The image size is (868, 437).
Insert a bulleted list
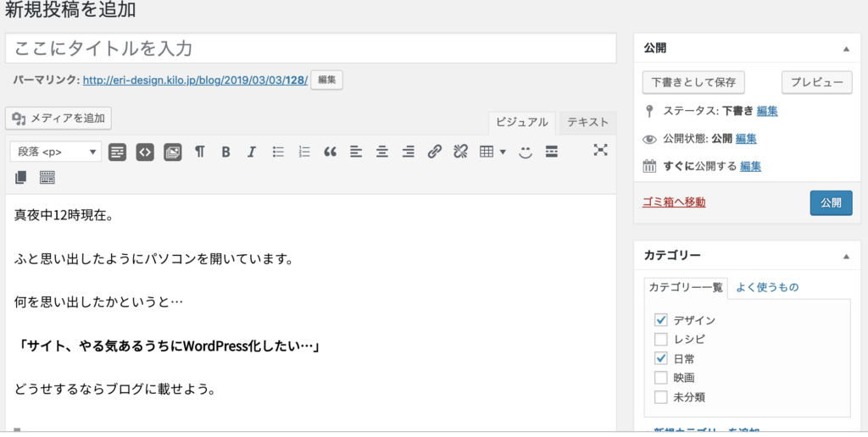tap(277, 152)
